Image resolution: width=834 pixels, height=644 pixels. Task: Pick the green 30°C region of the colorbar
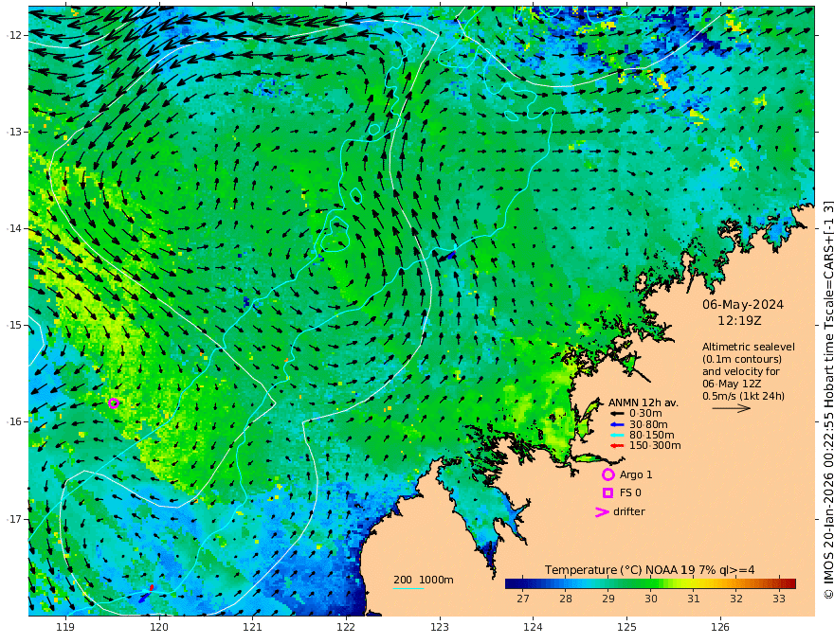[650, 584]
